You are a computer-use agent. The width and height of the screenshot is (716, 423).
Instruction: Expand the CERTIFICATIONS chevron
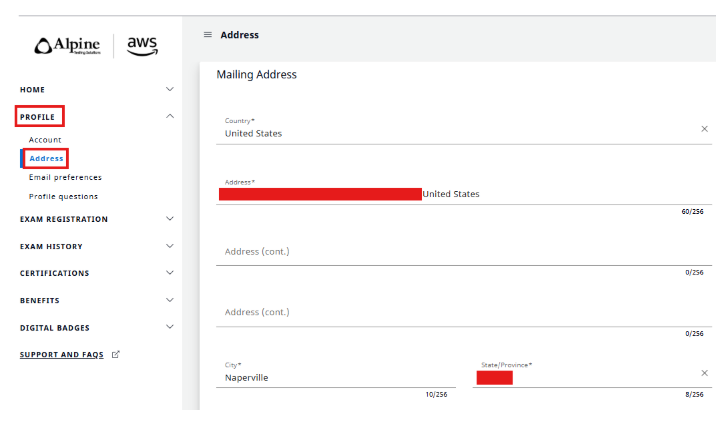(170, 273)
